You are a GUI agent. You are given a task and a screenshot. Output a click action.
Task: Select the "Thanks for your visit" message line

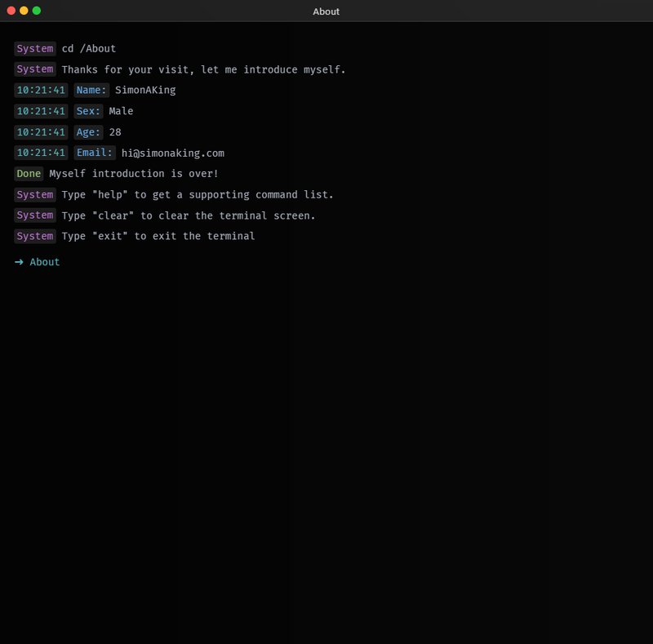203,69
